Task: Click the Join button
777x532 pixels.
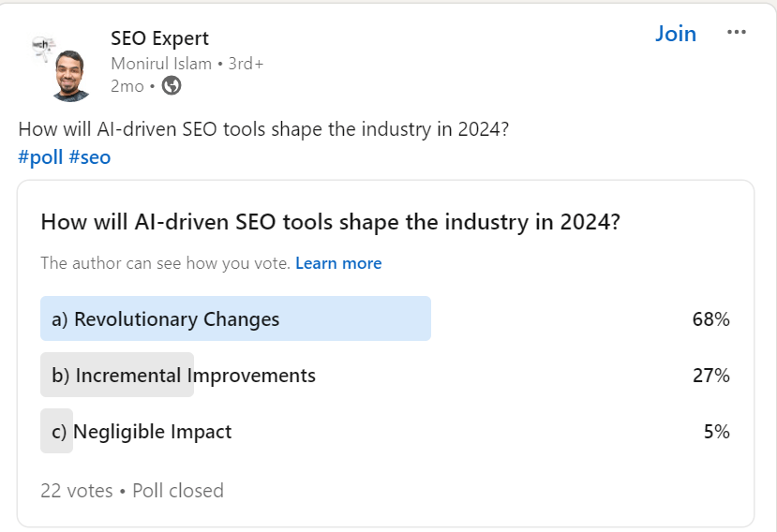Action: 675,34
